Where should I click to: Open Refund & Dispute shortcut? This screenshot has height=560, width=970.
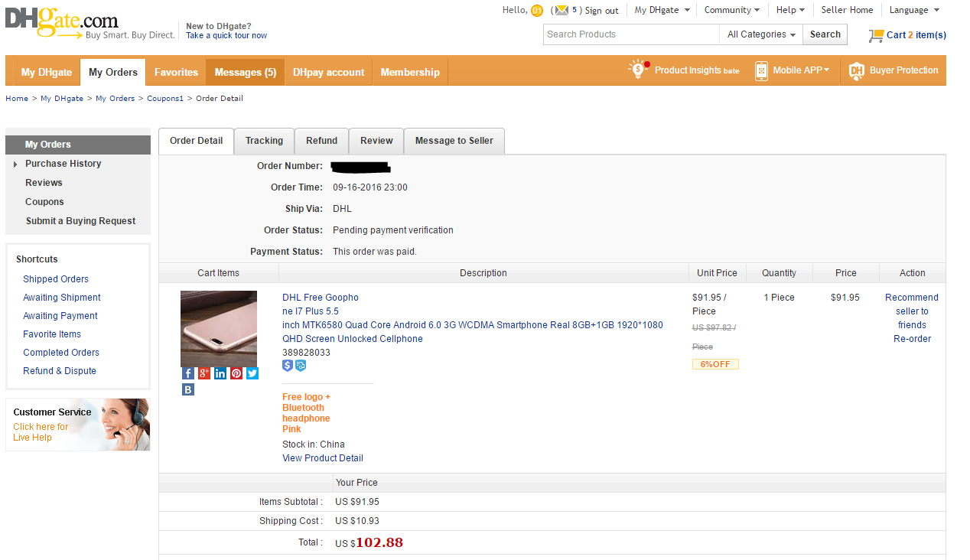click(60, 371)
